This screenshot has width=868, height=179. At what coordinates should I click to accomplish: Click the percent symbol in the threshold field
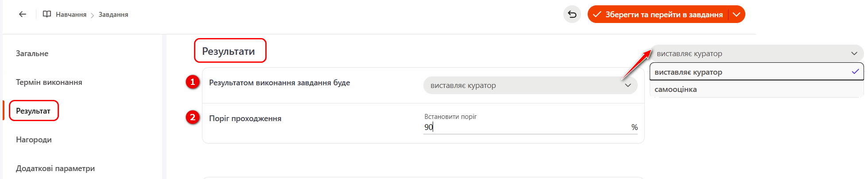click(x=634, y=127)
